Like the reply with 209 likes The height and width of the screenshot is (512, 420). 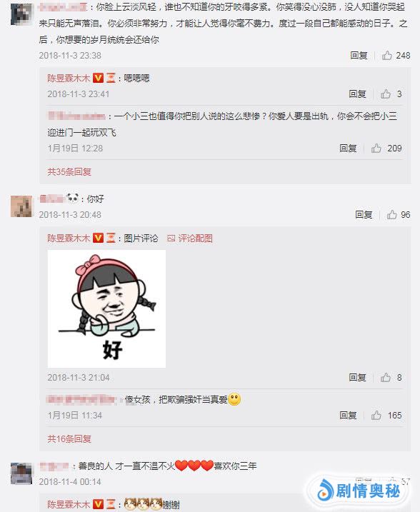pos(376,149)
